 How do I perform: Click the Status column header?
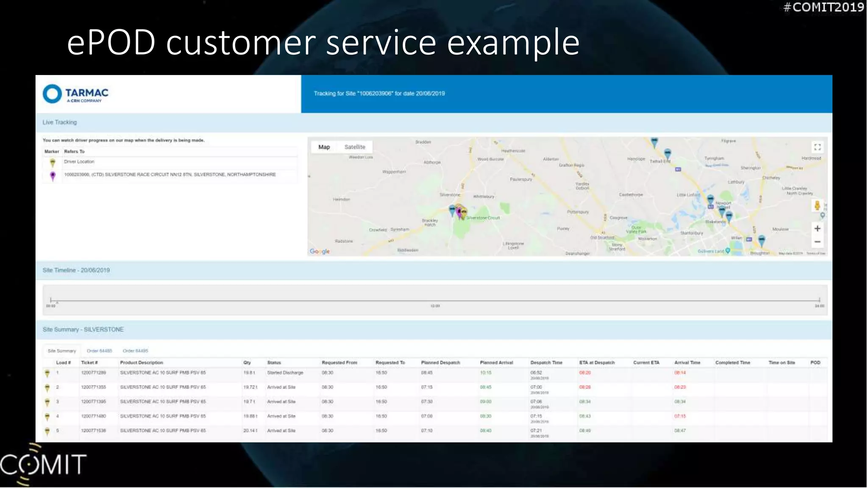pyautogui.click(x=274, y=363)
